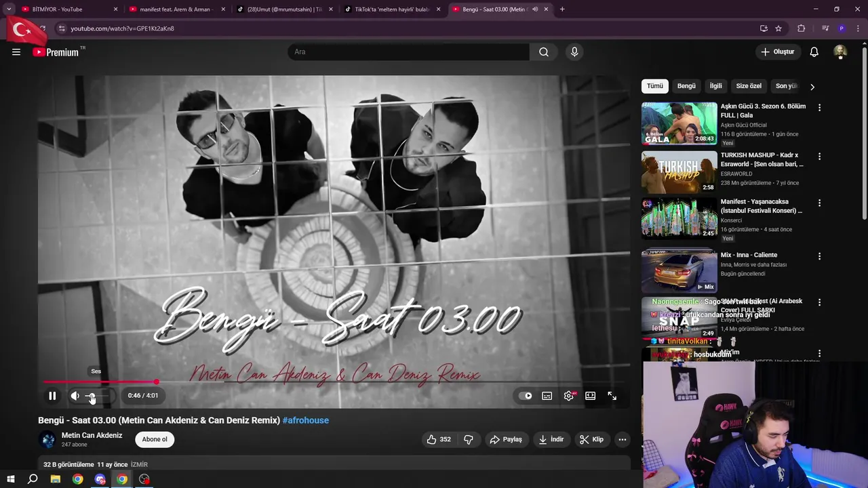Switch to BİTMİYOR - YouTube browser tab
The image size is (868, 488).
pos(68,9)
